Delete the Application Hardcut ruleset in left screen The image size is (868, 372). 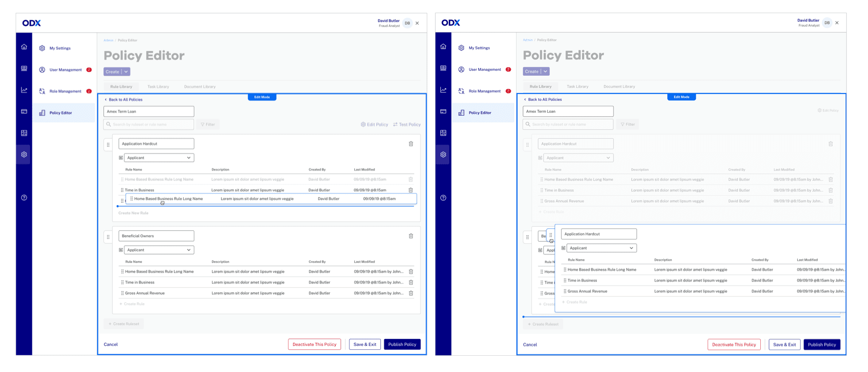(411, 144)
